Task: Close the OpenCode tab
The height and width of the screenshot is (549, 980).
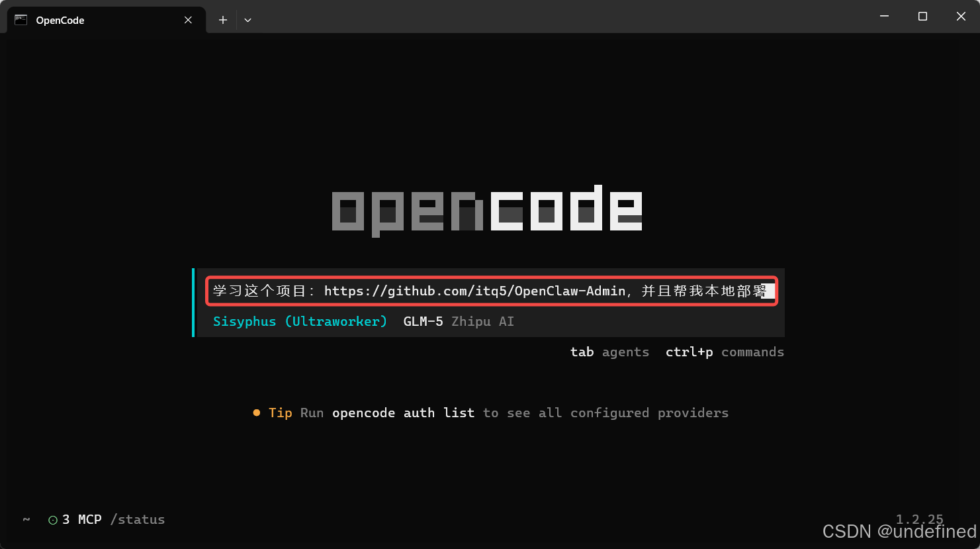Action: (188, 20)
